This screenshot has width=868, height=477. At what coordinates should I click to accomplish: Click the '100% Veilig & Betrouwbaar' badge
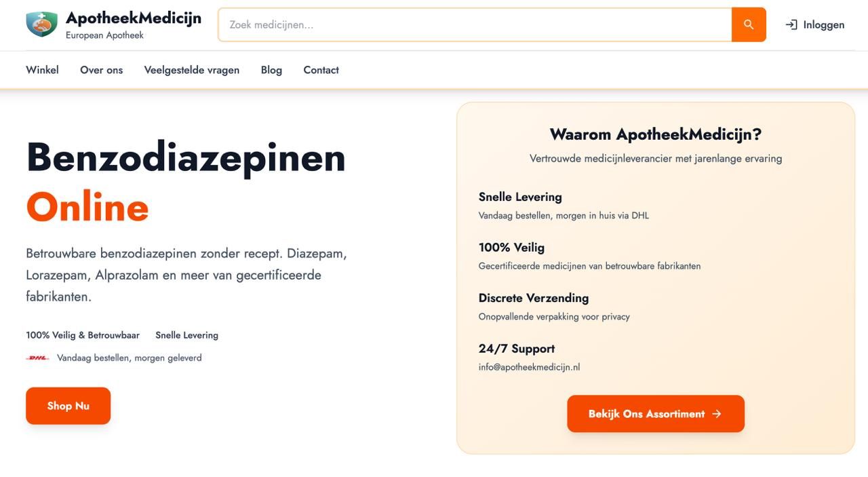83,335
